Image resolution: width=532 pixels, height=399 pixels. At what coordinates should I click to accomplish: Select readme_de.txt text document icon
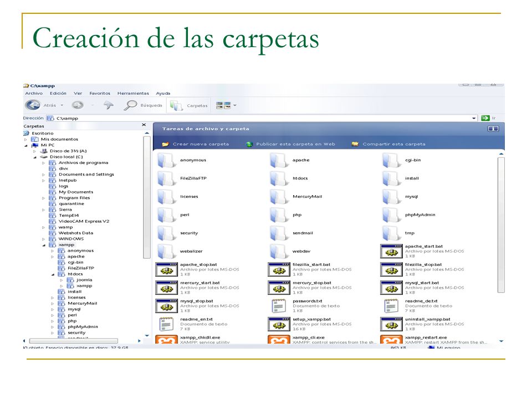click(391, 306)
